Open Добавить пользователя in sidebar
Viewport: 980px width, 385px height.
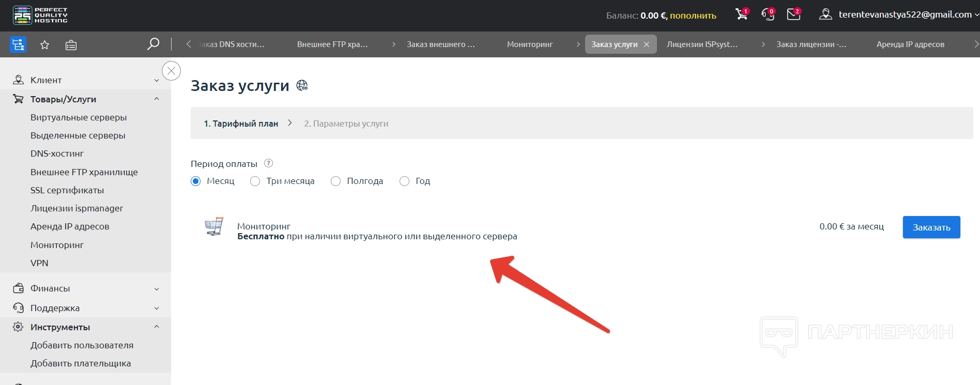point(82,345)
